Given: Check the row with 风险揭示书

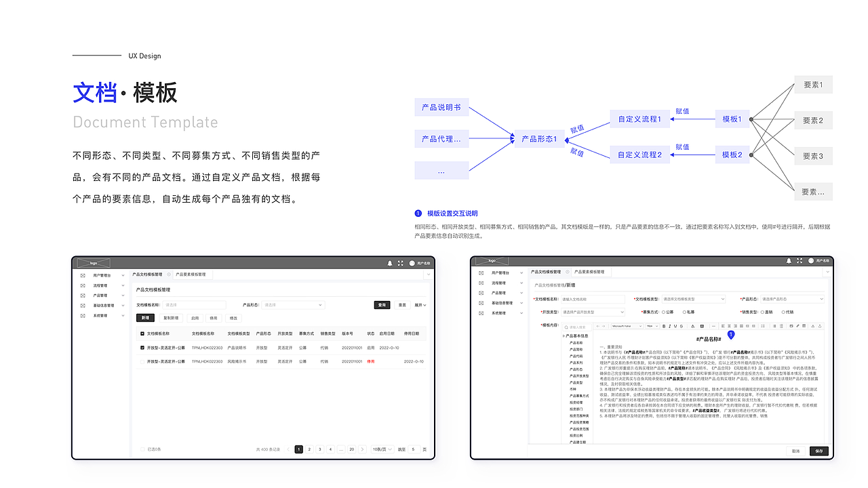Looking at the screenshot, I should 142,362.
